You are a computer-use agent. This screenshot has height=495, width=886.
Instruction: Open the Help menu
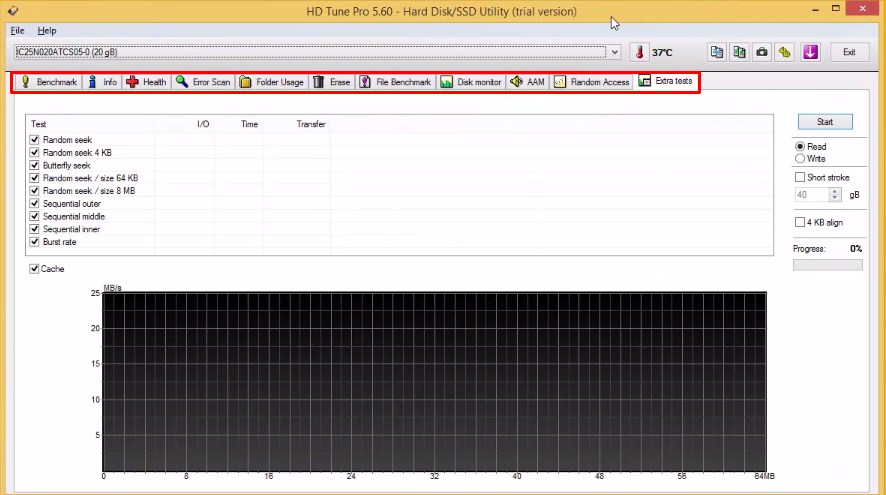pyautogui.click(x=47, y=31)
